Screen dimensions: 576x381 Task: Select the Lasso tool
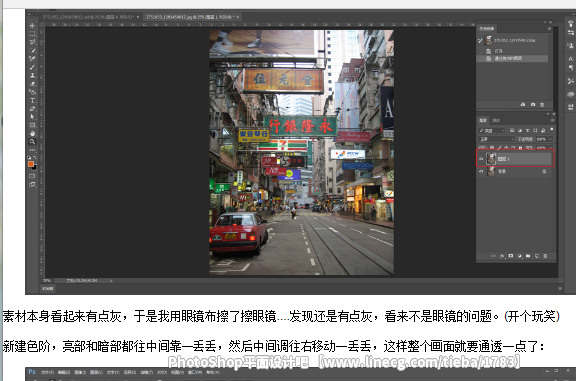32,42
